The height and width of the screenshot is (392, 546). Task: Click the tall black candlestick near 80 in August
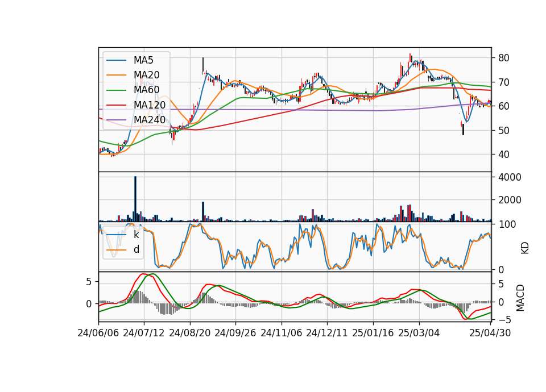click(x=202, y=65)
